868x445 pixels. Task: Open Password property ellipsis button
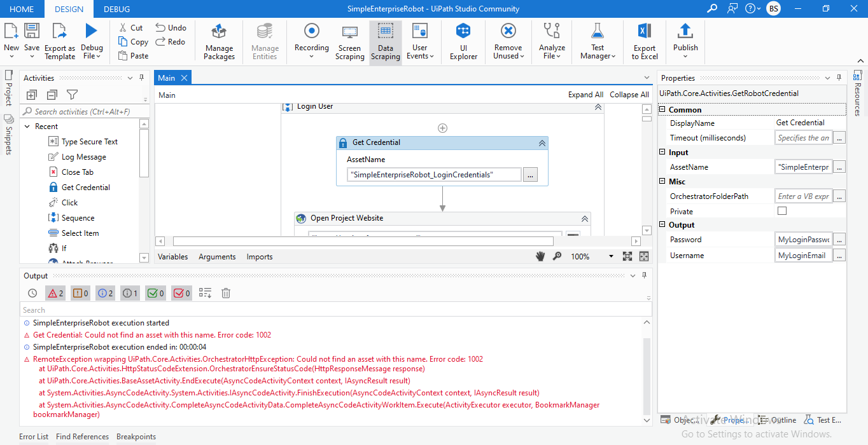click(x=839, y=240)
